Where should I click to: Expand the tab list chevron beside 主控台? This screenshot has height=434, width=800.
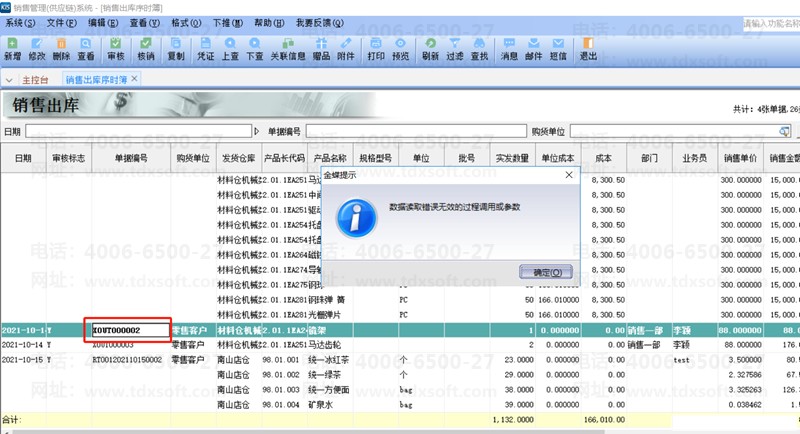(9, 78)
